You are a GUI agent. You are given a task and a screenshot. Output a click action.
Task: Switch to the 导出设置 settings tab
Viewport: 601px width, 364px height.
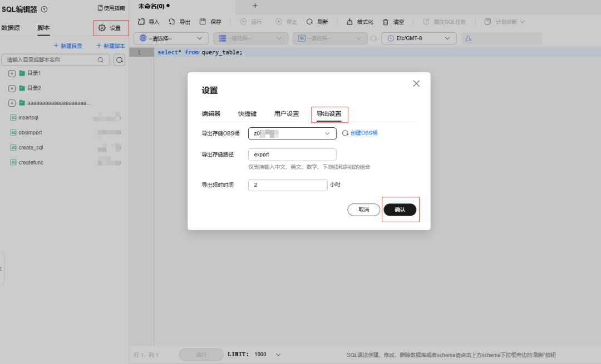click(x=329, y=114)
